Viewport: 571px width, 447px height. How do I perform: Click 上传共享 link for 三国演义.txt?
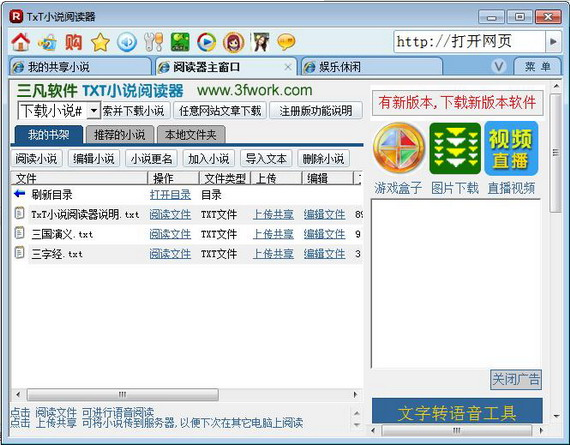[x=273, y=234]
